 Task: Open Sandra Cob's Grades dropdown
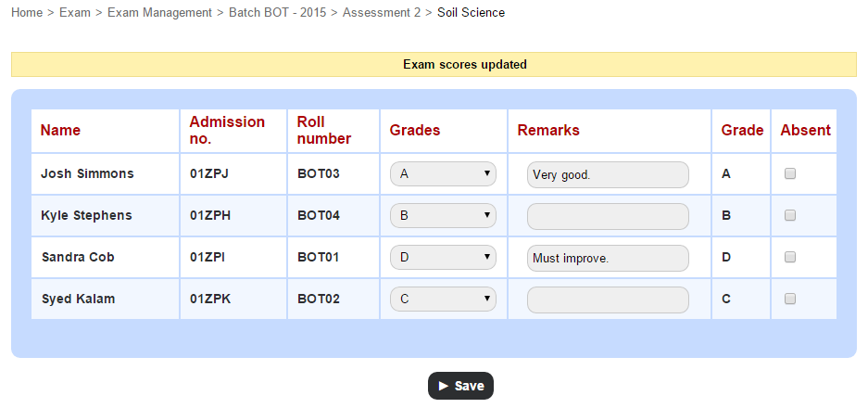click(x=443, y=257)
